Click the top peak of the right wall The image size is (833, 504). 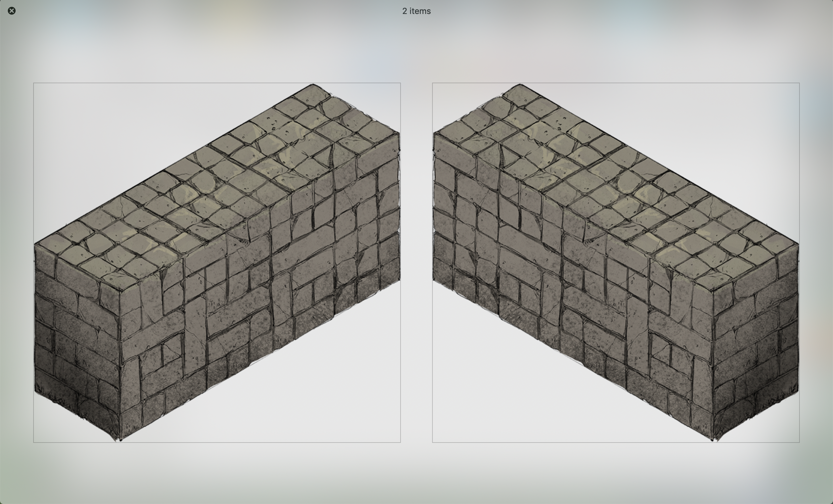pyautogui.click(x=520, y=86)
